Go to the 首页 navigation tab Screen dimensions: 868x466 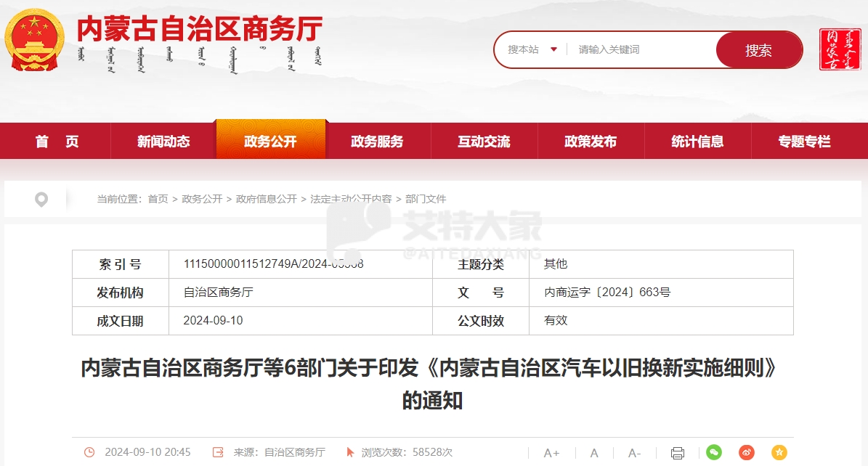point(57,142)
